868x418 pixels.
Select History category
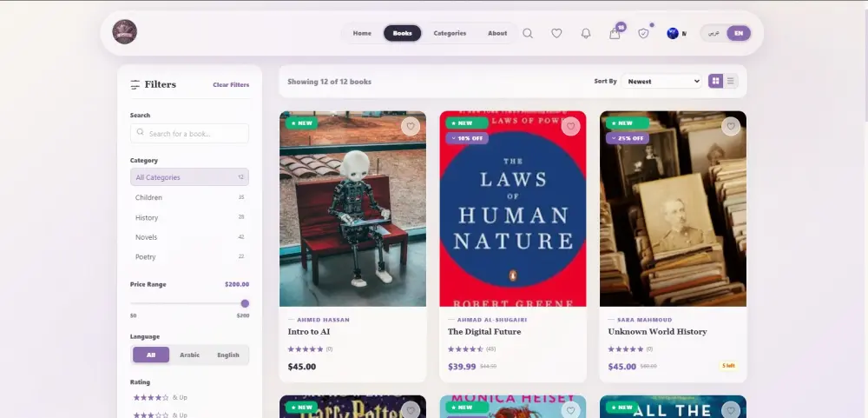189,217
